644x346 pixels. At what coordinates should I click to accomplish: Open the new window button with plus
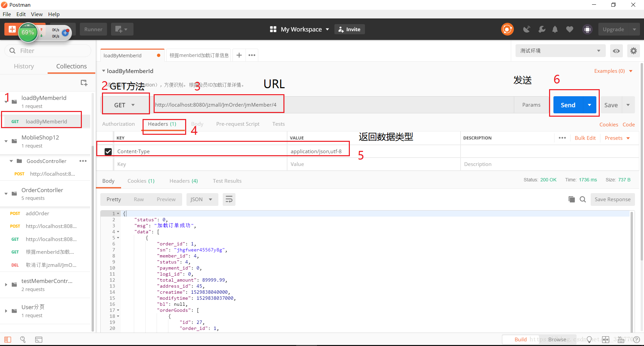(x=122, y=29)
